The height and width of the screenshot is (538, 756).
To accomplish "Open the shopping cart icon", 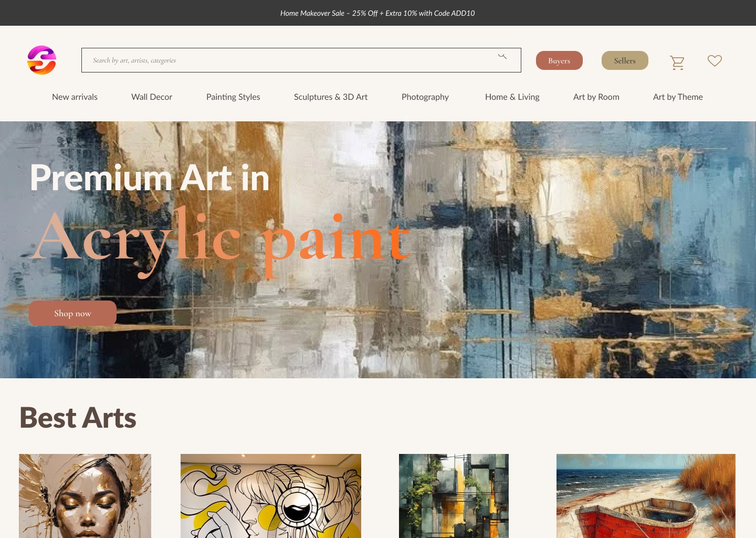I will click(677, 63).
